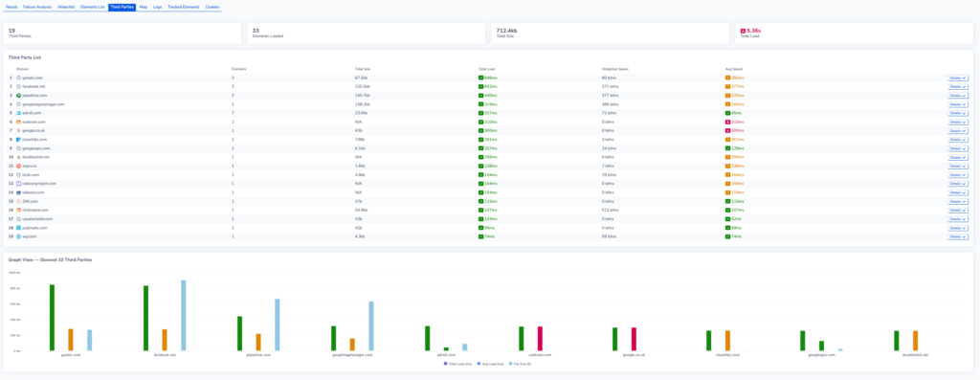Expand Details for the gstatic.com row
This screenshot has width=980, height=380.
point(957,78)
